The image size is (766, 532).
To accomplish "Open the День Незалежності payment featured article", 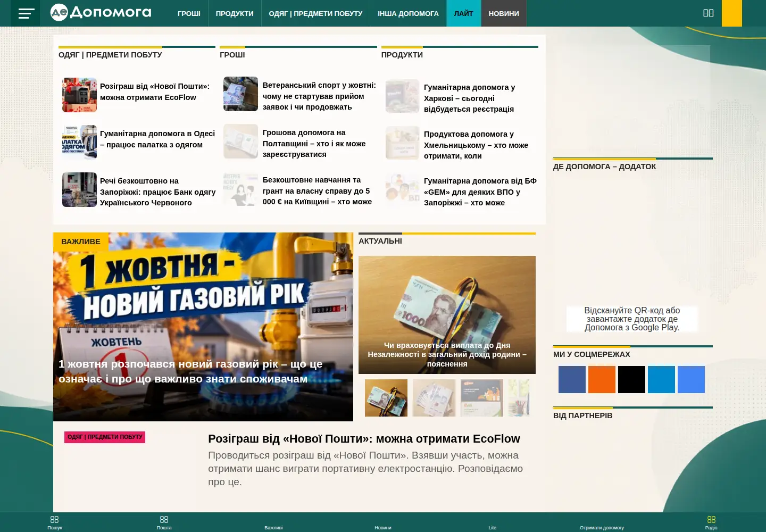I will coord(447,315).
